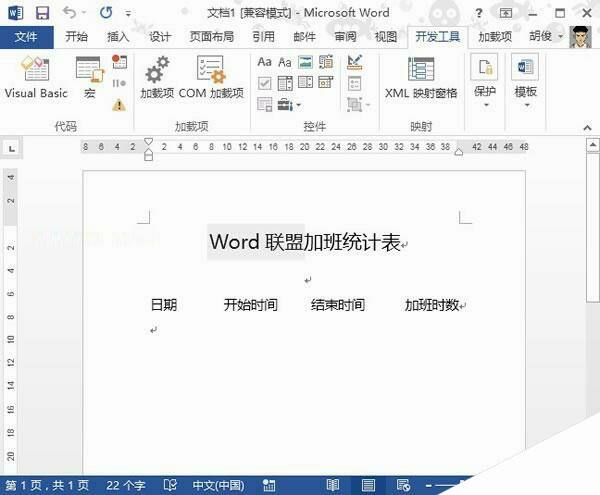
Task: Insert date picker content control
Action: coord(326,82)
